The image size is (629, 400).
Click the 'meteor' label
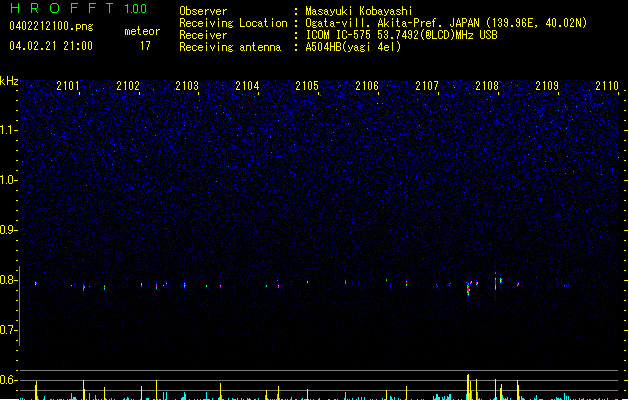point(142,31)
